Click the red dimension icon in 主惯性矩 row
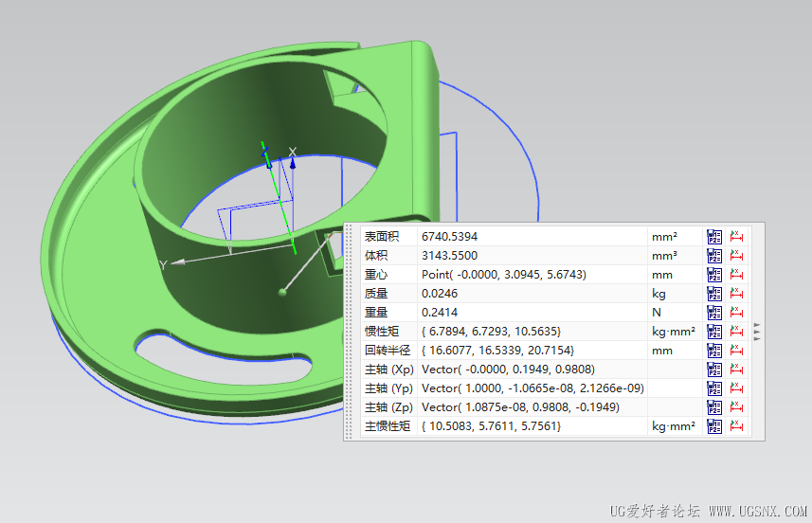The image size is (812, 523). point(736,426)
